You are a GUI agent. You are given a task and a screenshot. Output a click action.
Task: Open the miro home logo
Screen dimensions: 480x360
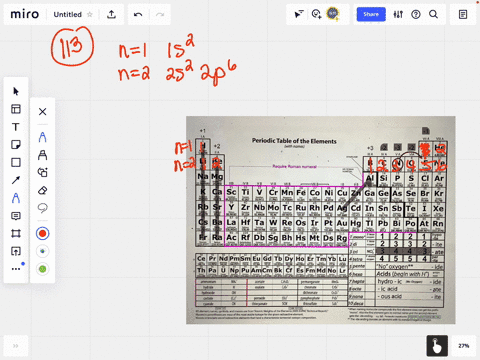25,14
